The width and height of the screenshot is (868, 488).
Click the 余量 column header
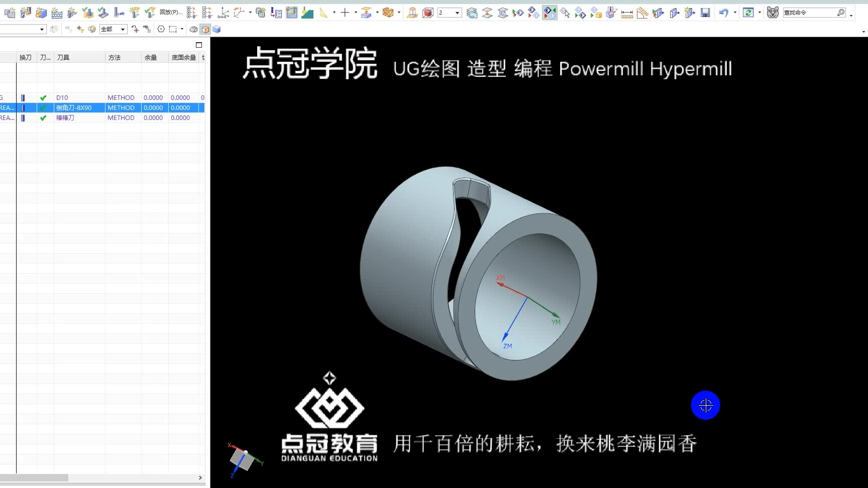pos(155,58)
